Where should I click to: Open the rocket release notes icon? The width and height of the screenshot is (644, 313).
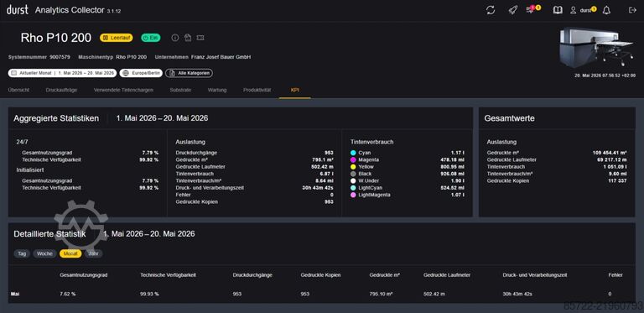point(512,10)
